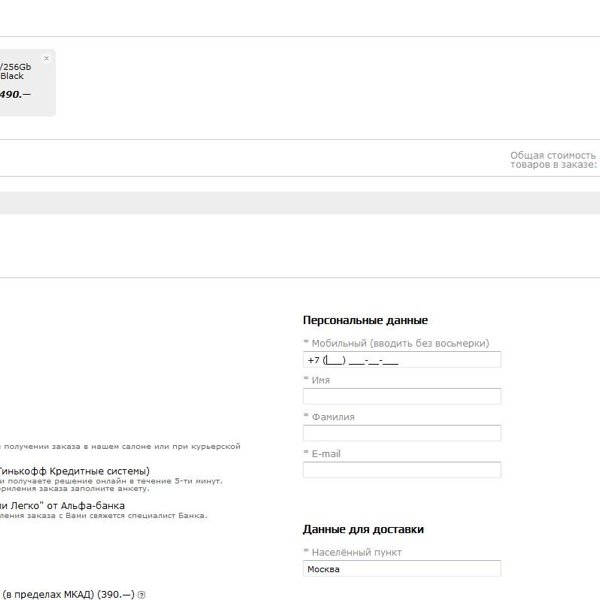Click the 'Общая стоимость товаров в заказе:' label
The image size is (600, 600).
(x=553, y=160)
